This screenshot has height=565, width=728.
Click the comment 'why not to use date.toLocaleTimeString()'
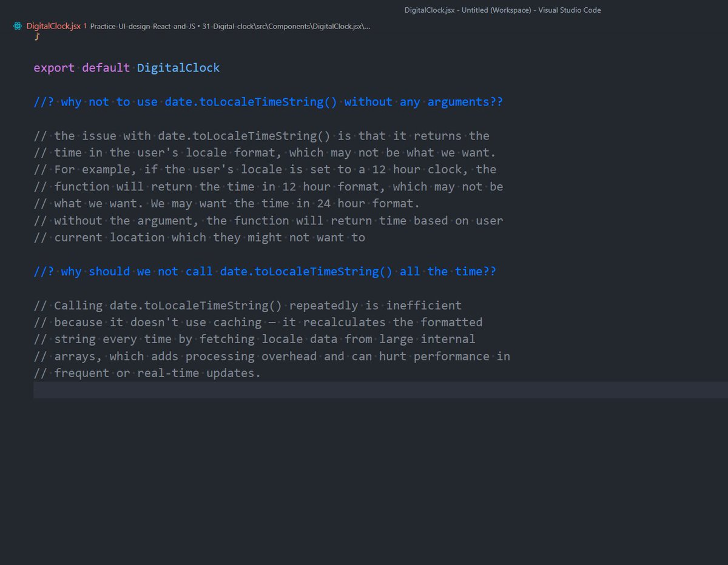(x=268, y=102)
